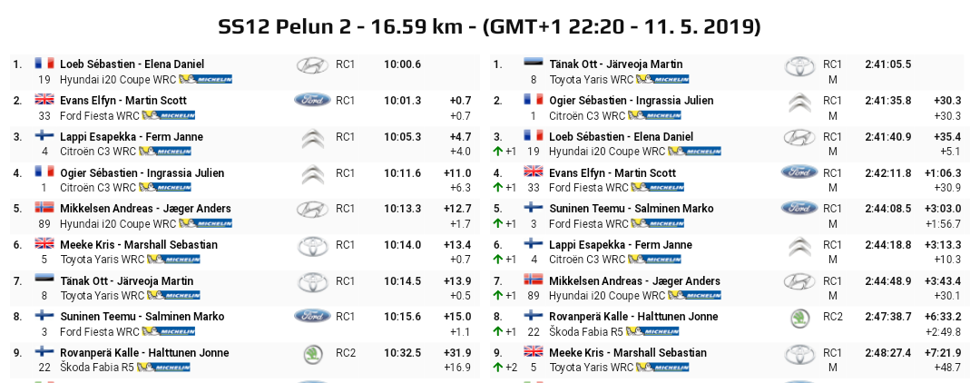Open the Tänak - Järveoja entry timed 10:14.5

126,281
